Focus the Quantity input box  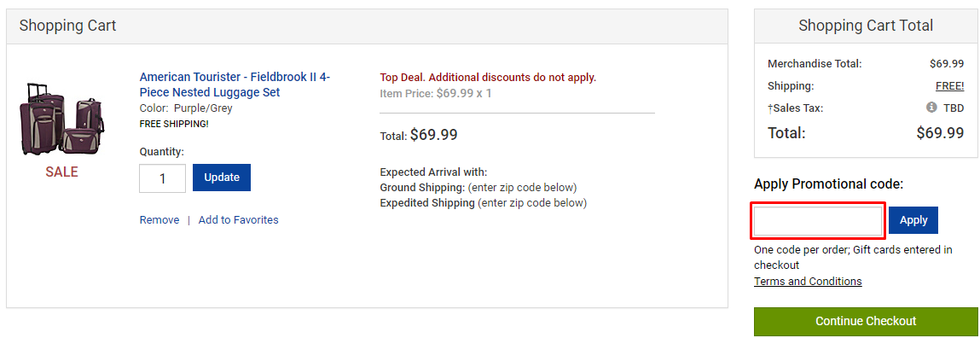click(x=163, y=178)
